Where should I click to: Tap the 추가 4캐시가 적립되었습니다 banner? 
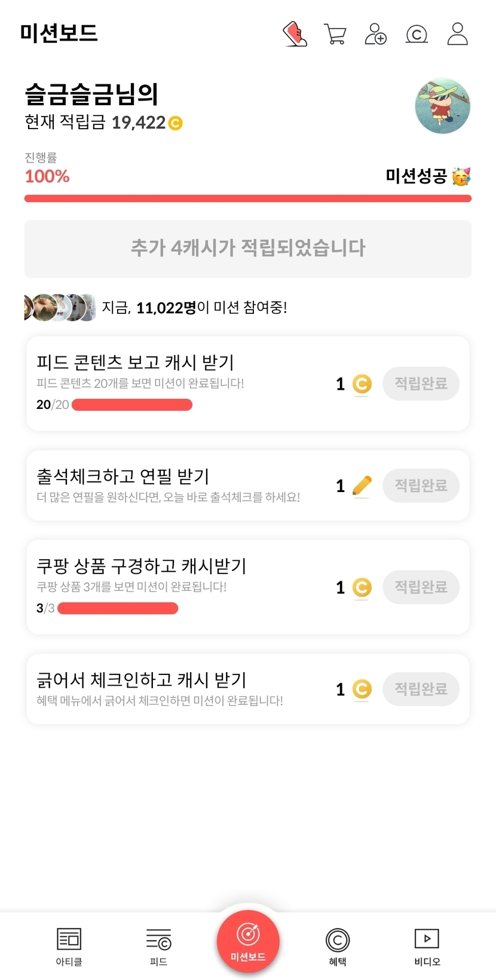click(x=248, y=249)
